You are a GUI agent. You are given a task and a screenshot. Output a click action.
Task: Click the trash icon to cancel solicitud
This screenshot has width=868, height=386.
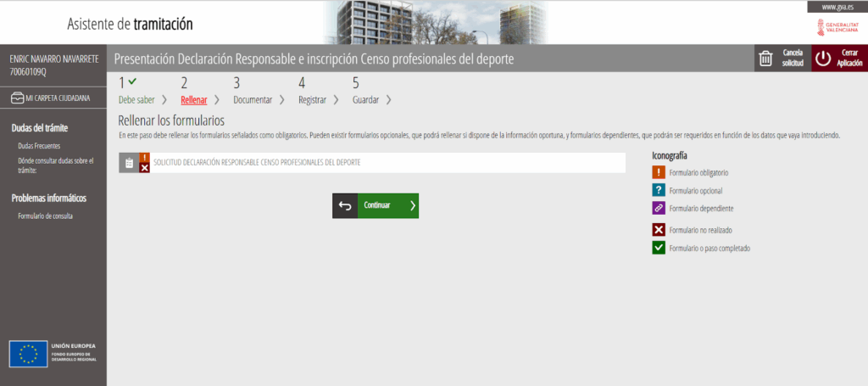[765, 59]
